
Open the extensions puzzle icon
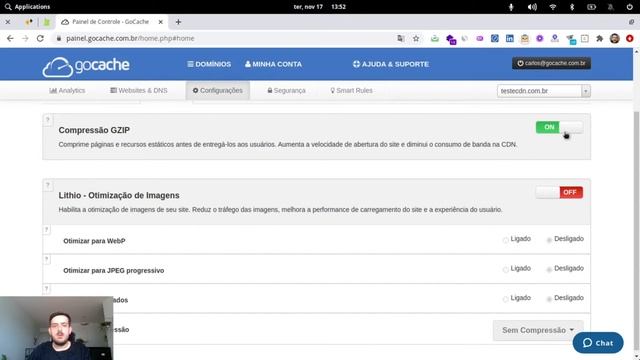coord(600,38)
